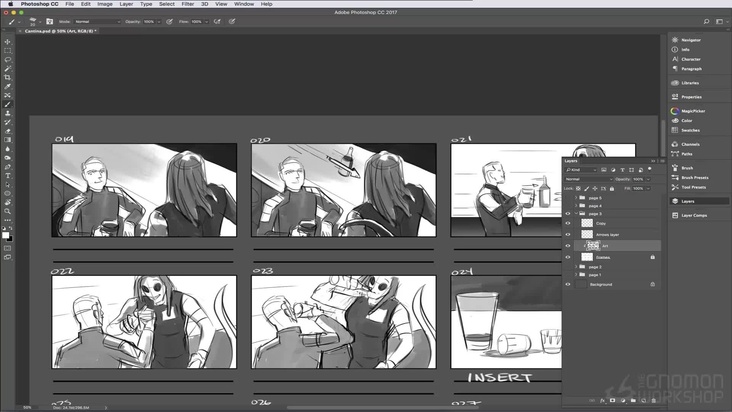This screenshot has width=732, height=412.
Task: Click the layer style fx icon
Action: coord(602,400)
